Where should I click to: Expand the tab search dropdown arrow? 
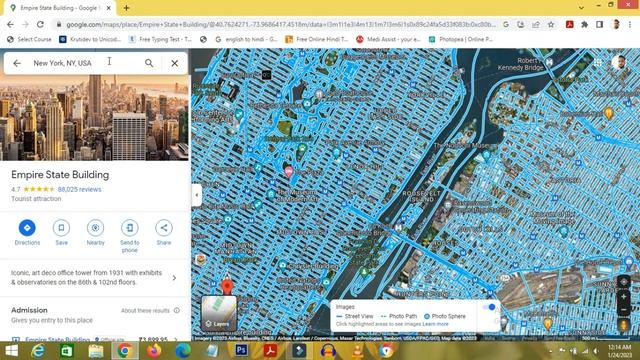(x=581, y=7)
